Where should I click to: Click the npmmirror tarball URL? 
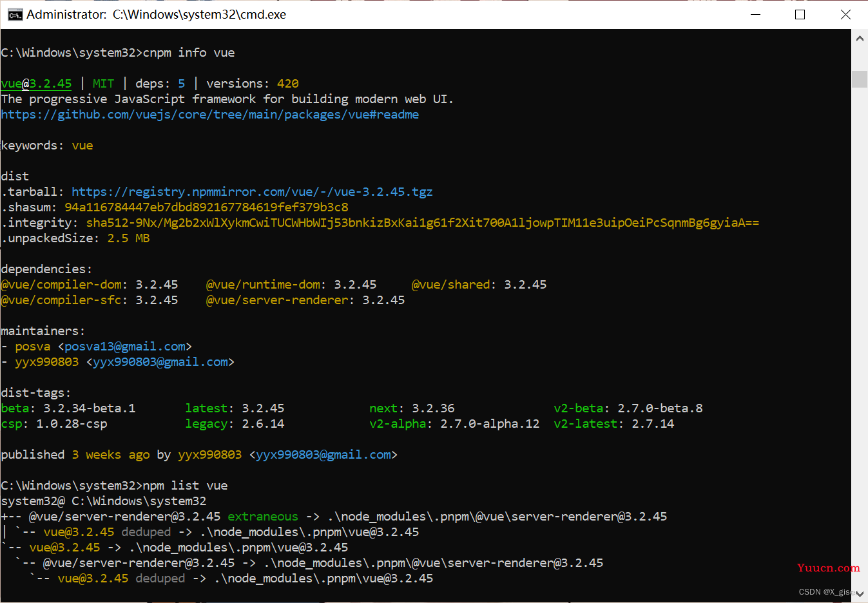pyautogui.click(x=252, y=192)
